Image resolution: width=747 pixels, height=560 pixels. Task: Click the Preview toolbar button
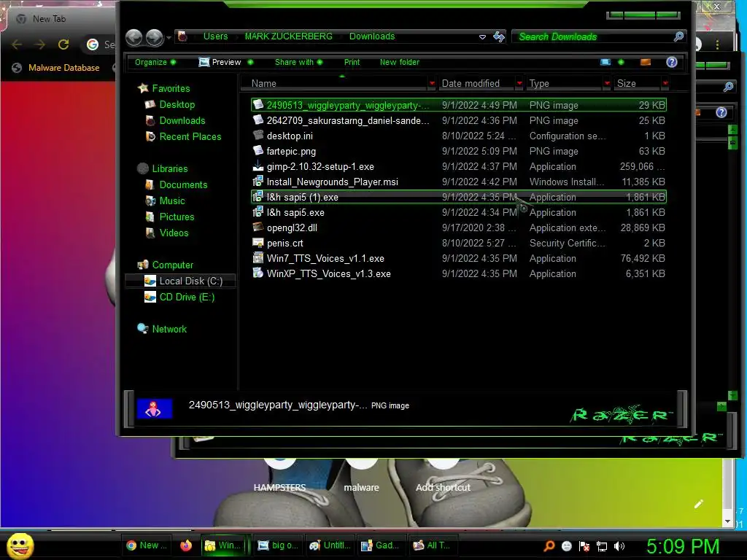coord(225,63)
